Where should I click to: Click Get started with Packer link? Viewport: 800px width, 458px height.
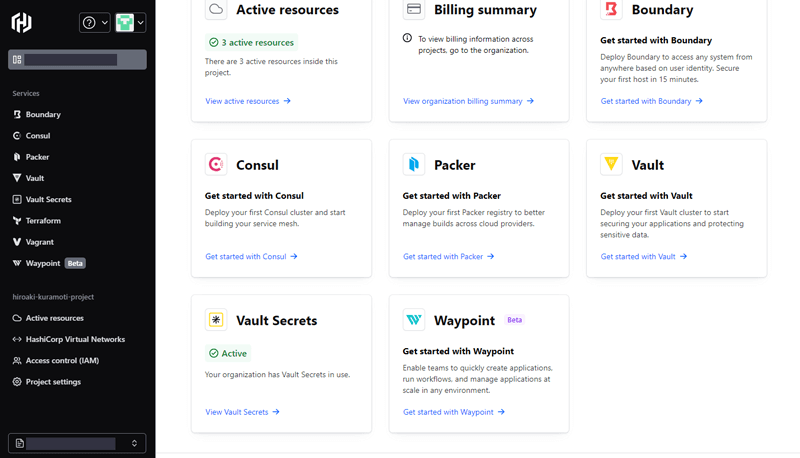448,257
